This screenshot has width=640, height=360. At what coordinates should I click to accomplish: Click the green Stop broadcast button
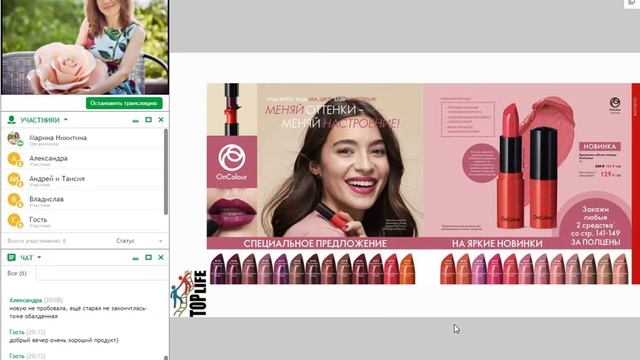click(124, 103)
